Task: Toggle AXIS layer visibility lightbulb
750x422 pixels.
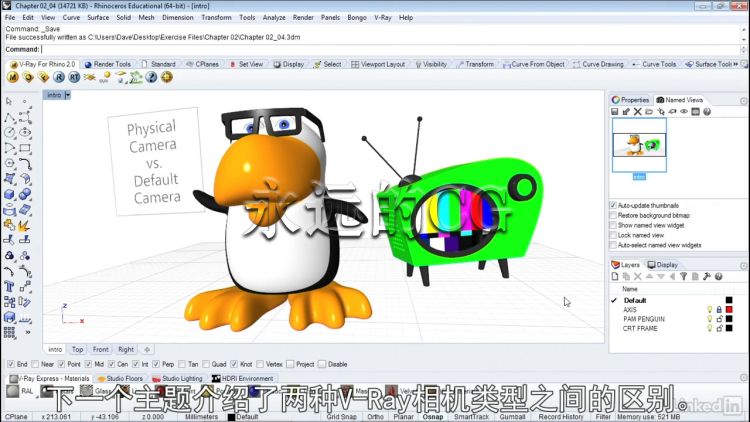Action: point(710,310)
